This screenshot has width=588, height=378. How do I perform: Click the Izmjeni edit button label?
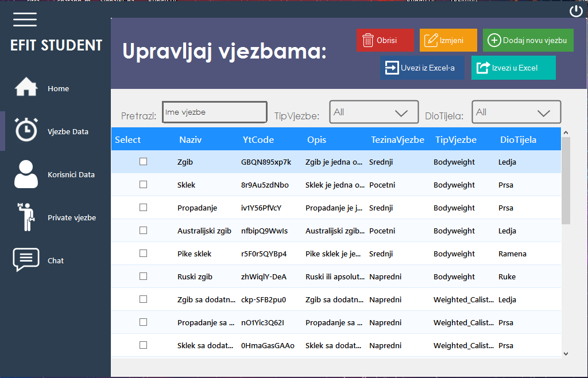click(451, 40)
